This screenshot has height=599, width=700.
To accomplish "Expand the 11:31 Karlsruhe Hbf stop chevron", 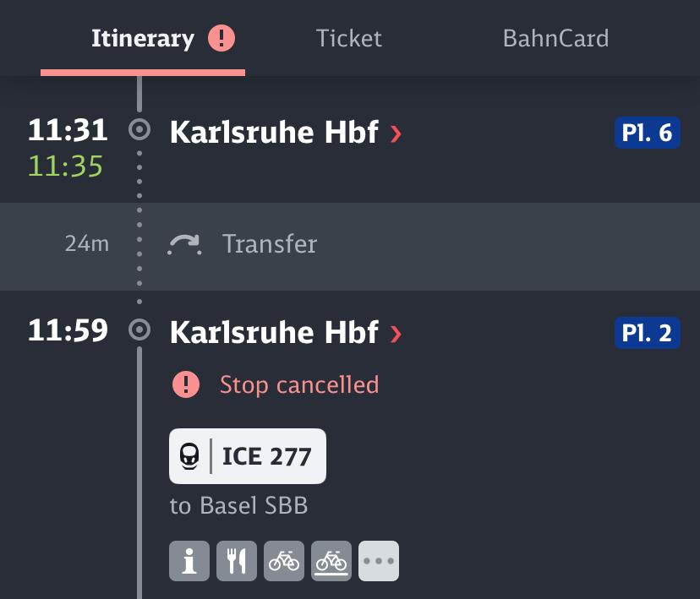I will click(x=396, y=133).
